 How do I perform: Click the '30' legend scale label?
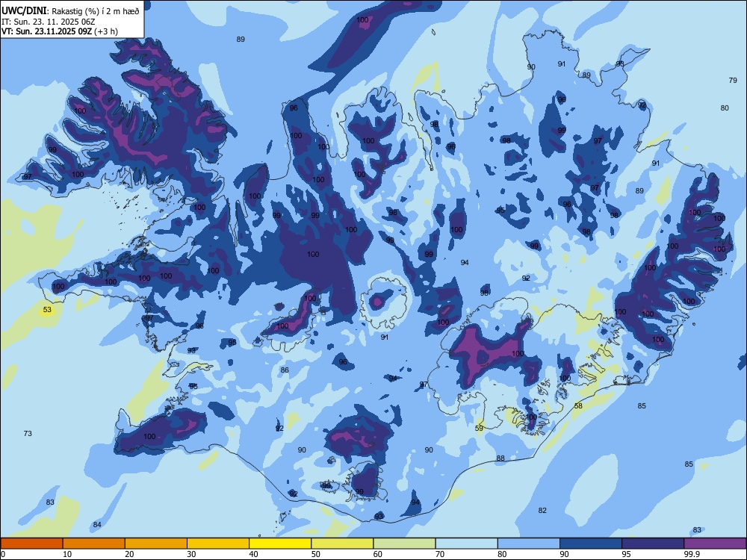click(x=191, y=554)
